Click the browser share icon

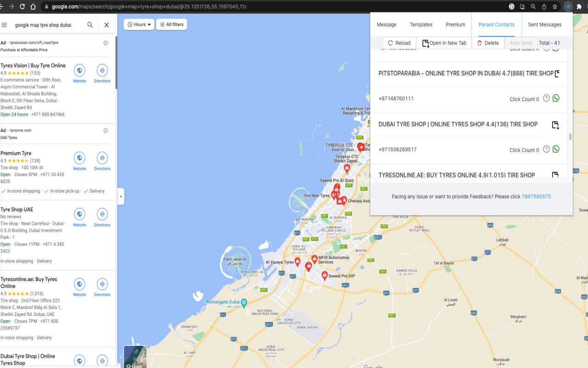click(544, 7)
